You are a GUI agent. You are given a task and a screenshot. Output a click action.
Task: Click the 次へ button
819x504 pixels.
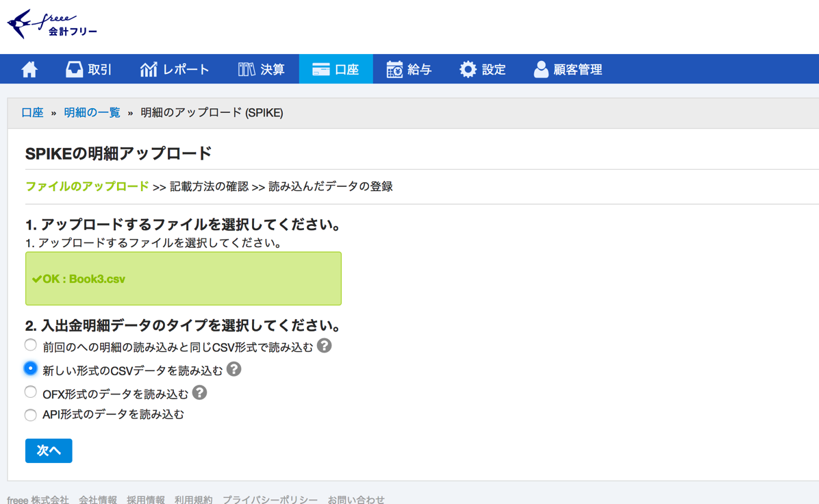[49, 451]
